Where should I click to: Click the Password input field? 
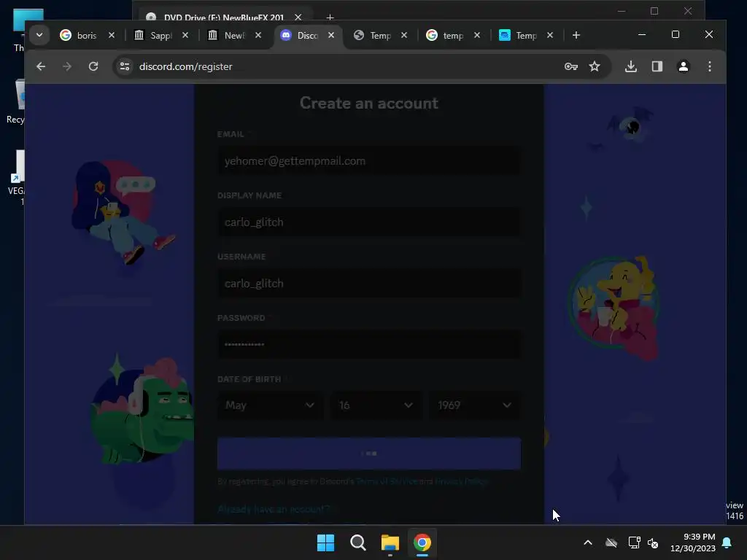tap(368, 344)
